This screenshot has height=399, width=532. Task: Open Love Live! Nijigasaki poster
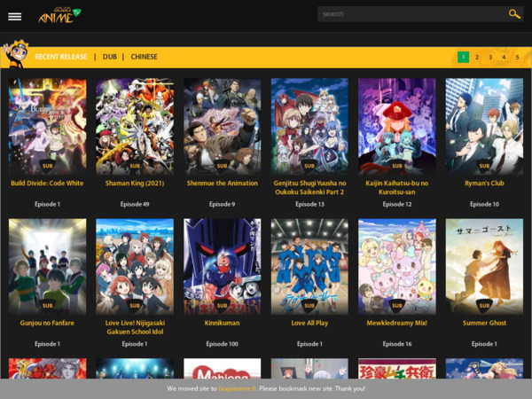(x=135, y=267)
